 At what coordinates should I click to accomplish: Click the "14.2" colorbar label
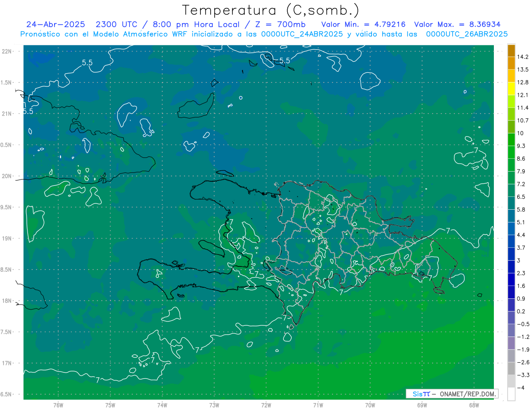tap(522, 57)
